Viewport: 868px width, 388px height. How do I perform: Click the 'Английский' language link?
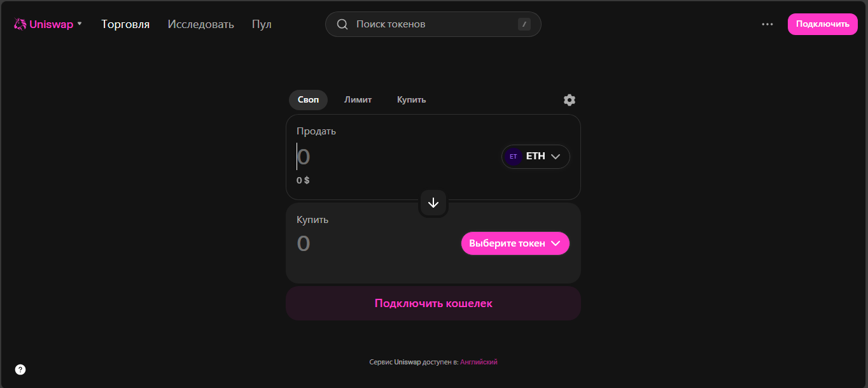click(479, 362)
